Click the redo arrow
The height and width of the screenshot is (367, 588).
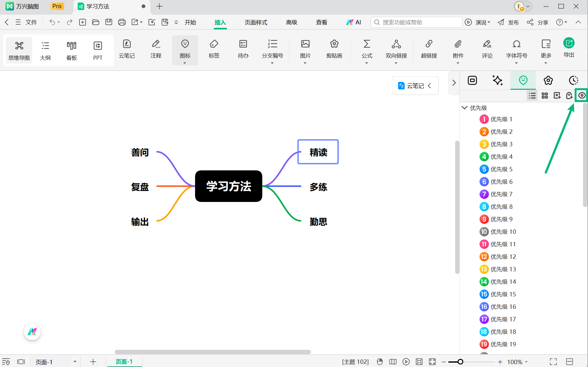pos(70,22)
